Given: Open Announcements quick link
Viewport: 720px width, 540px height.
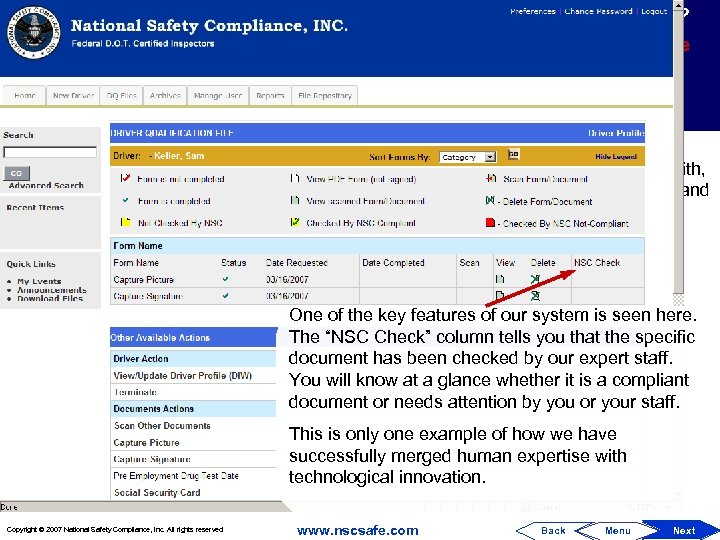Looking at the screenshot, I should pos(52,290).
